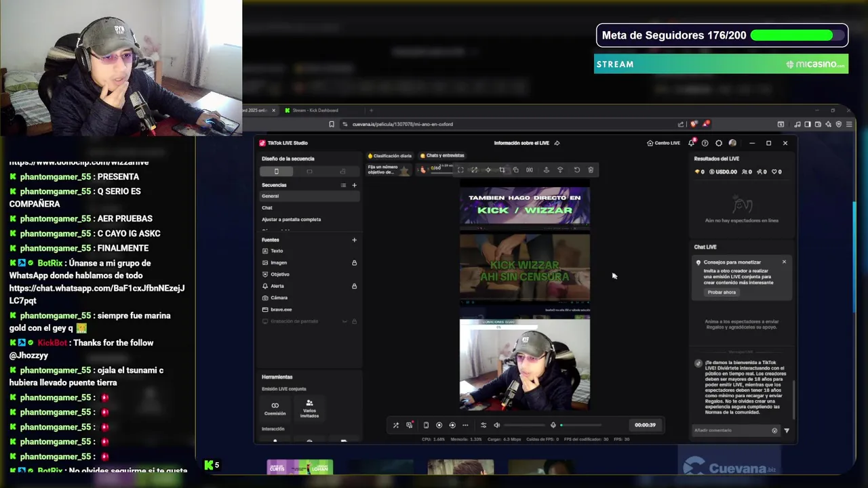Screen dimensions: 868x488
Task: Open new tab in Brave browser
Action: click(x=371, y=110)
